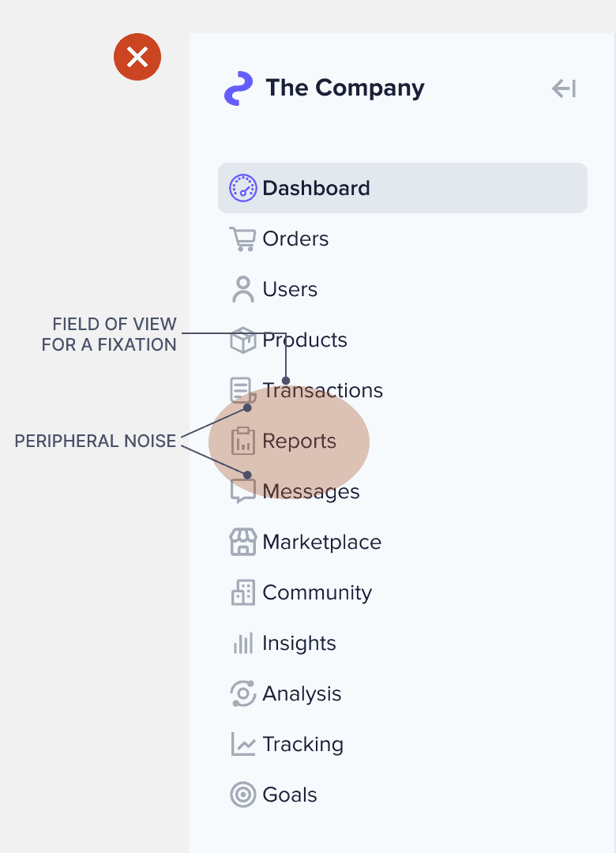Click the Products box icon
The image size is (616, 853).
(x=242, y=340)
